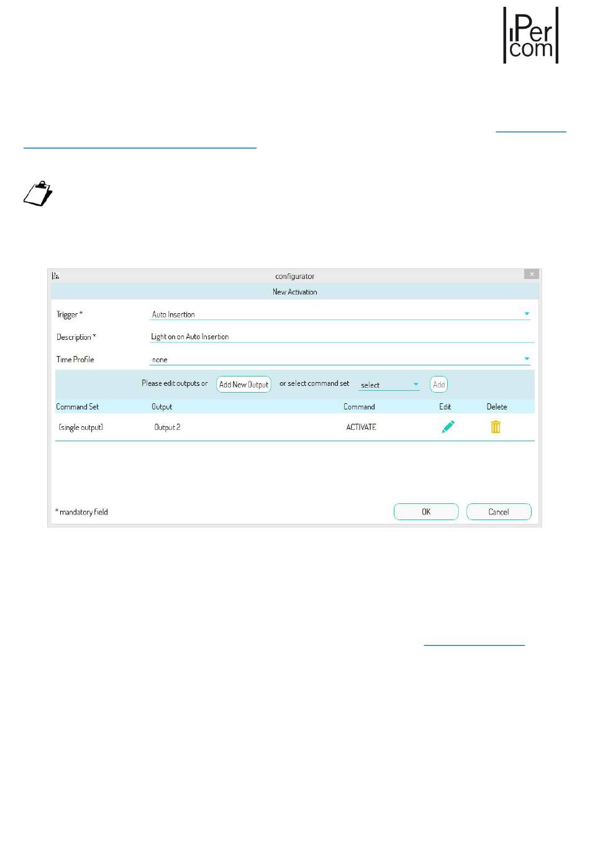Image resolution: width=590 pixels, height=868 pixels.
Task: Open the select command set combo box
Action: 389,385
